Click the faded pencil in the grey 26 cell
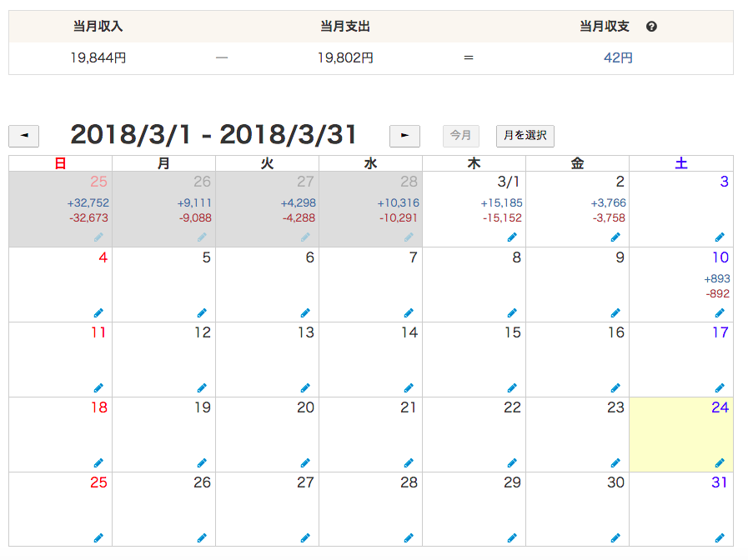748x560 pixels. 202,237
